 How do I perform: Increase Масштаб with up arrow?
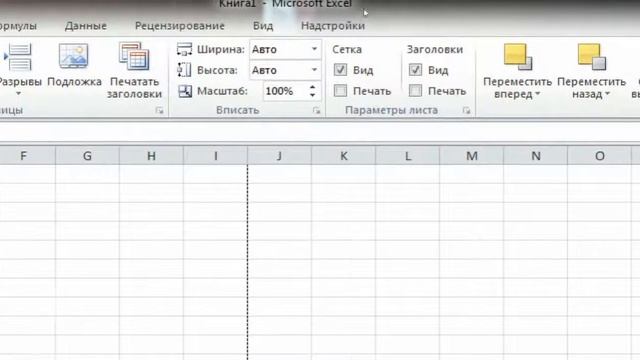[x=312, y=87]
